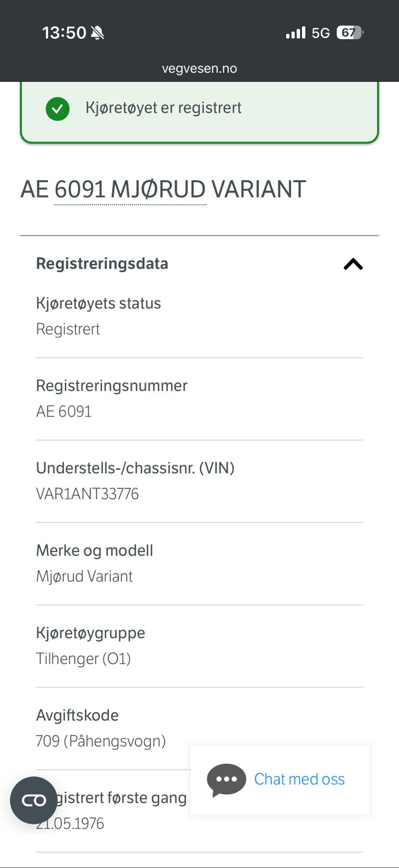The width and height of the screenshot is (399, 868).
Task: Open the Chat med oss link
Action: click(299, 780)
